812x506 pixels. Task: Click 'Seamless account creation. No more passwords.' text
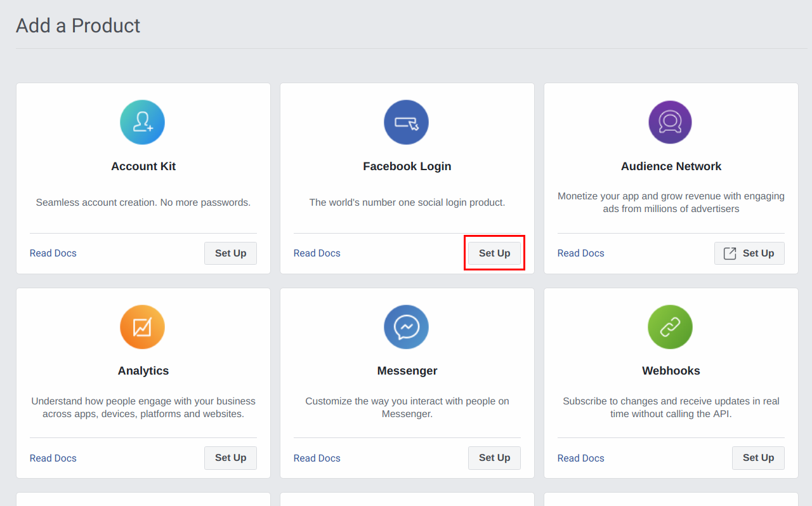pyautogui.click(x=143, y=203)
